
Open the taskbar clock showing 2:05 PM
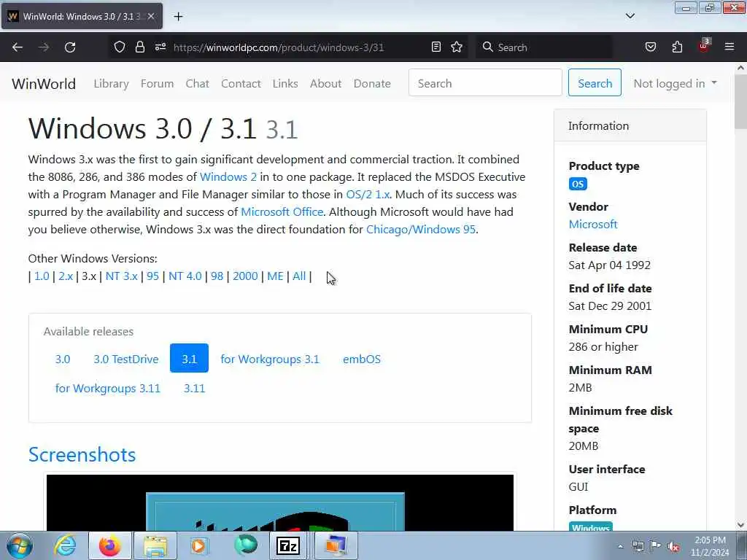click(x=710, y=545)
